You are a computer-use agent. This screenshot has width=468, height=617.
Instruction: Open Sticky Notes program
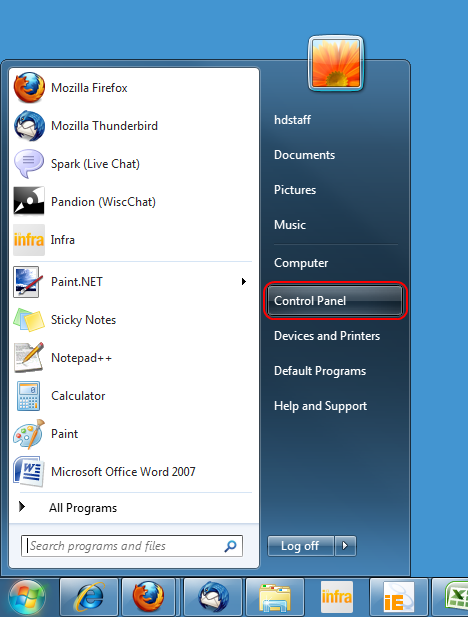134,320
